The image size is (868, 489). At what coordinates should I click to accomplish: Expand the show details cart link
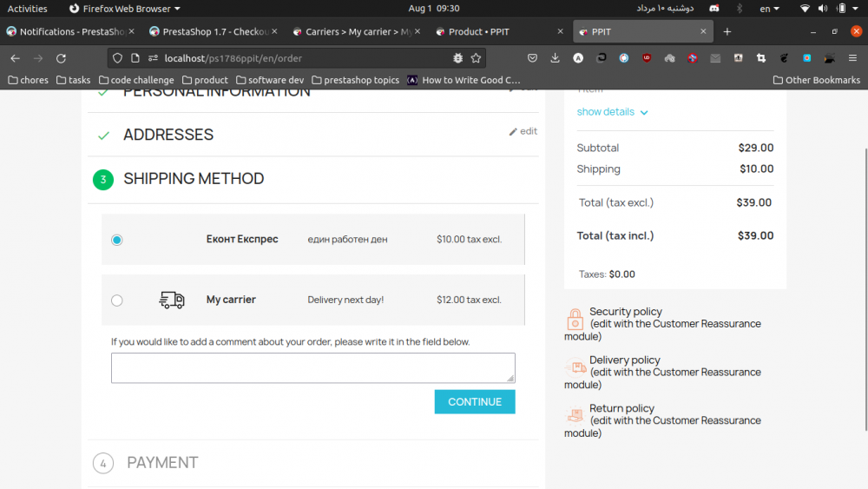point(612,112)
